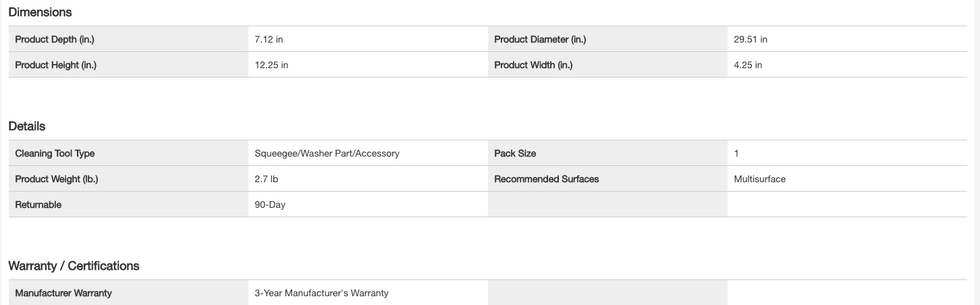This screenshot has width=980, height=305.
Task: Select the 2.7 lb weight value
Action: click(266, 179)
